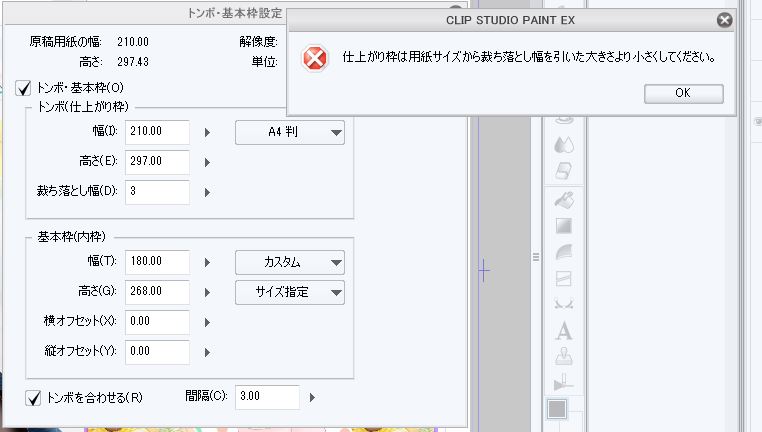Image resolution: width=762 pixels, height=432 pixels.
Task: Expand the slider arrow next to 縦オフセット(Y)
Action: pos(208,352)
